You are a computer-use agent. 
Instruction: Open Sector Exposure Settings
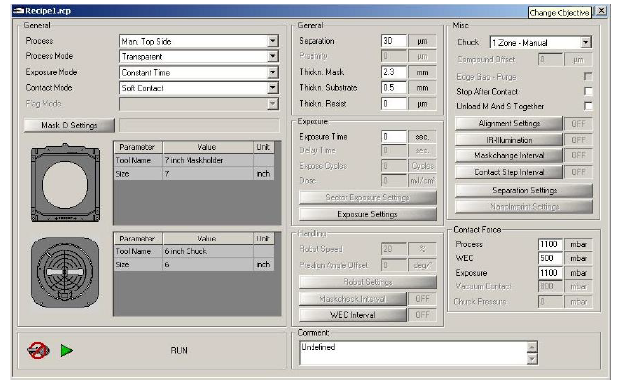367,197
